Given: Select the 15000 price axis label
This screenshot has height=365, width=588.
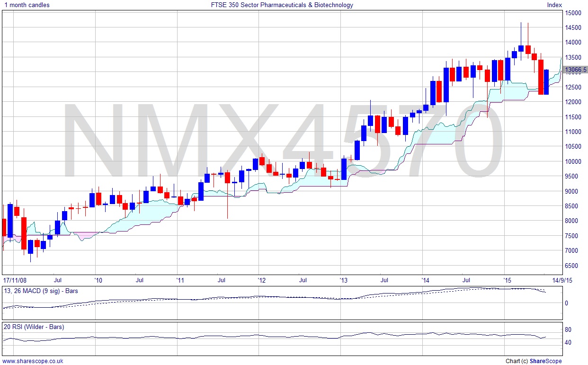Looking at the screenshot, I should pyautogui.click(x=573, y=13).
